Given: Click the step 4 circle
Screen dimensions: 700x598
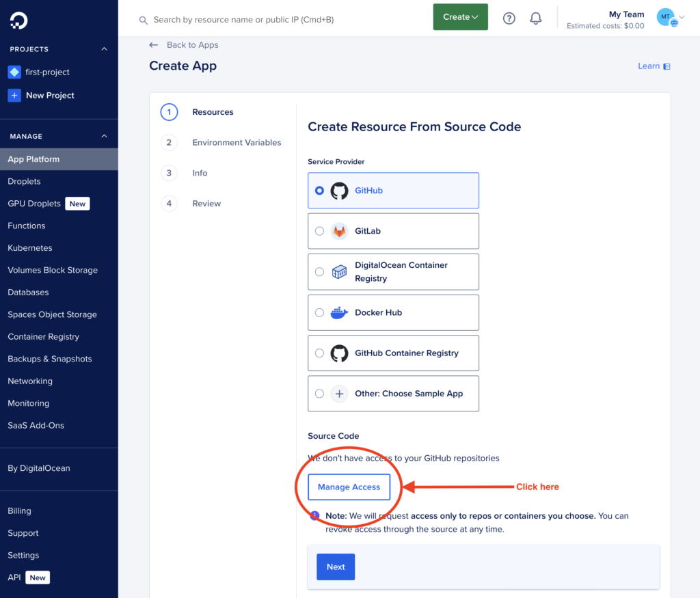Looking at the screenshot, I should click(170, 204).
